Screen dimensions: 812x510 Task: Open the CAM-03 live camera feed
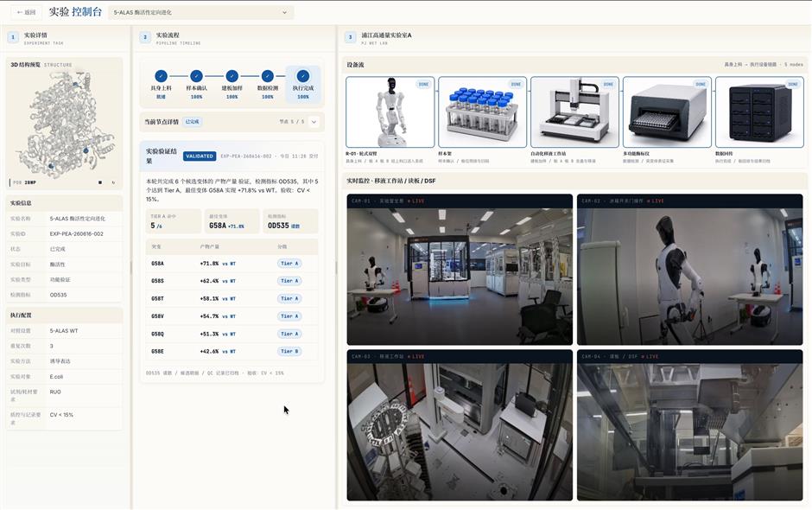(x=460, y=425)
